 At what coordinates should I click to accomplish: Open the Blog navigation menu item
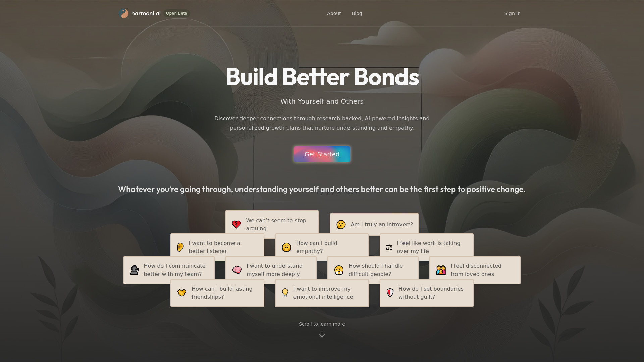pyautogui.click(x=357, y=13)
